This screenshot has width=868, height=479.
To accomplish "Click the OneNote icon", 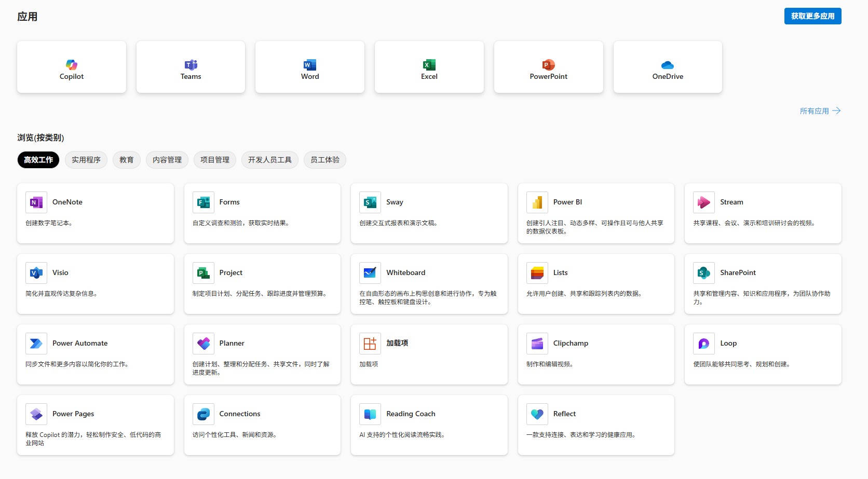I will point(36,202).
